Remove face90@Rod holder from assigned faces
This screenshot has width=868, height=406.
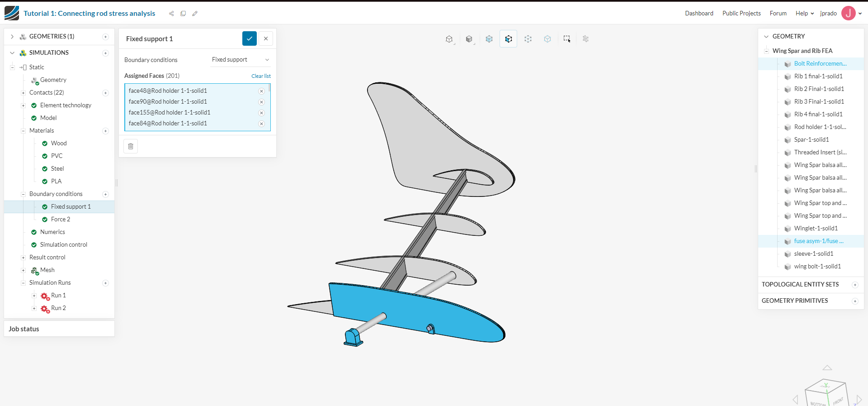click(x=261, y=102)
